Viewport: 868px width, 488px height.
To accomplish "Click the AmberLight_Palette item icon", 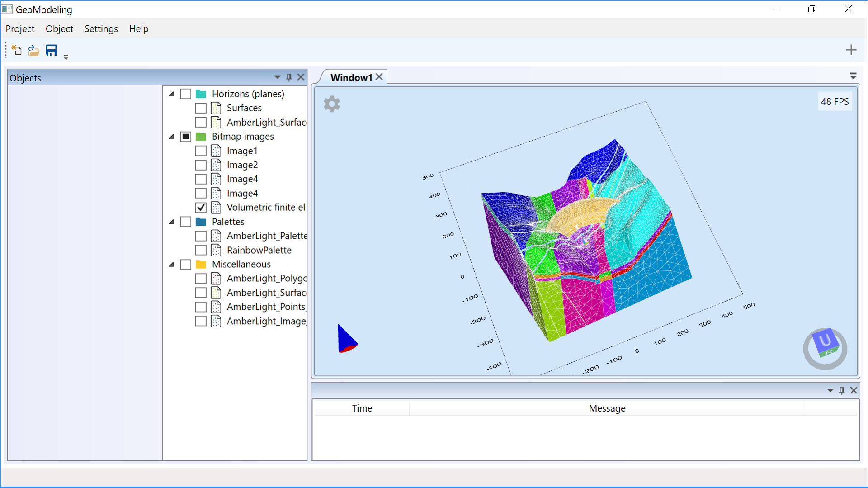I will click(x=216, y=236).
